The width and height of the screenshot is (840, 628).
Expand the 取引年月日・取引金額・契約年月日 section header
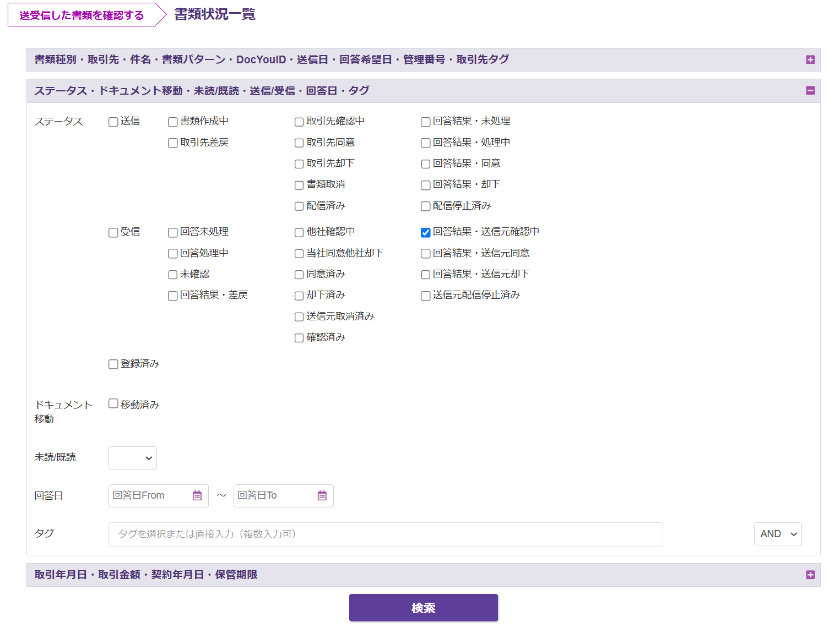(x=423, y=575)
